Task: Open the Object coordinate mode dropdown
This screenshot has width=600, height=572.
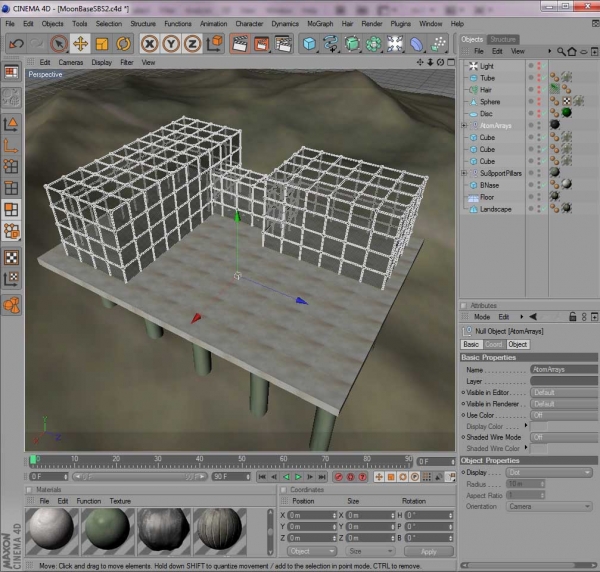Action: tap(312, 551)
